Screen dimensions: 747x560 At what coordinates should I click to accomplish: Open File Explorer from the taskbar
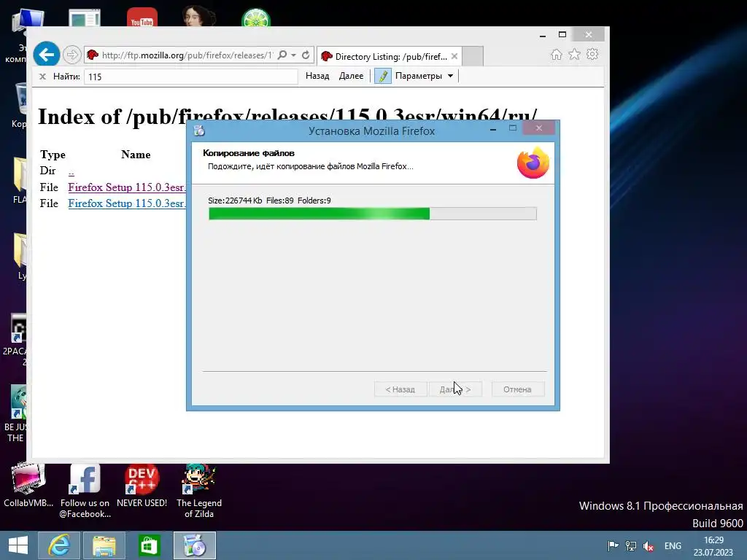point(104,545)
